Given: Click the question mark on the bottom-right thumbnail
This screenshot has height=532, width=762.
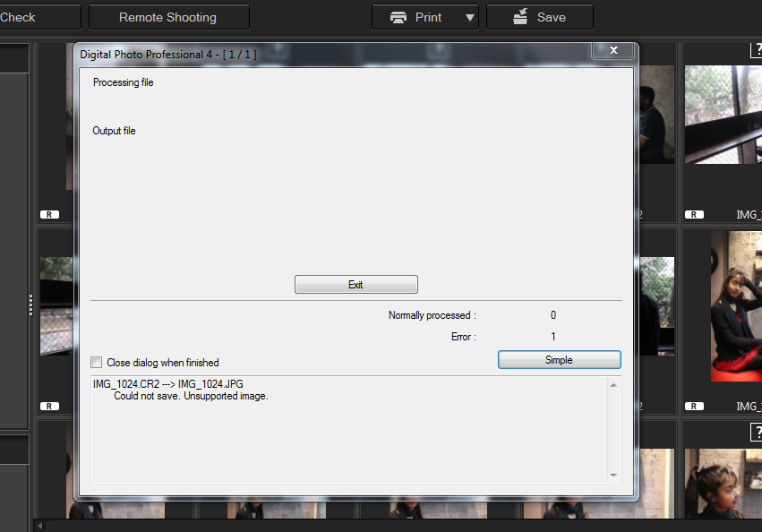Looking at the screenshot, I should pyautogui.click(x=753, y=433).
